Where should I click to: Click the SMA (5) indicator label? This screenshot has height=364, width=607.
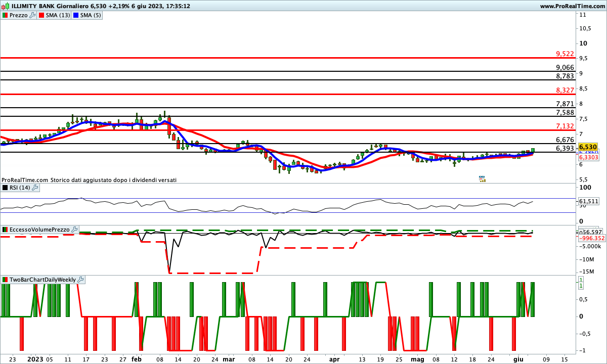(91, 15)
